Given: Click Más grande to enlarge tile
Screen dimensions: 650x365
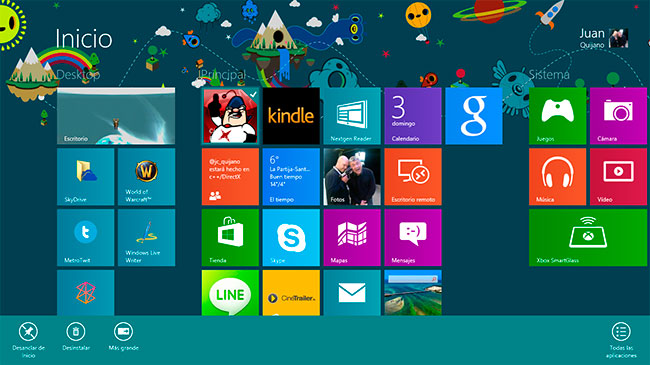Looking at the screenshot, I should pyautogui.click(x=124, y=336).
